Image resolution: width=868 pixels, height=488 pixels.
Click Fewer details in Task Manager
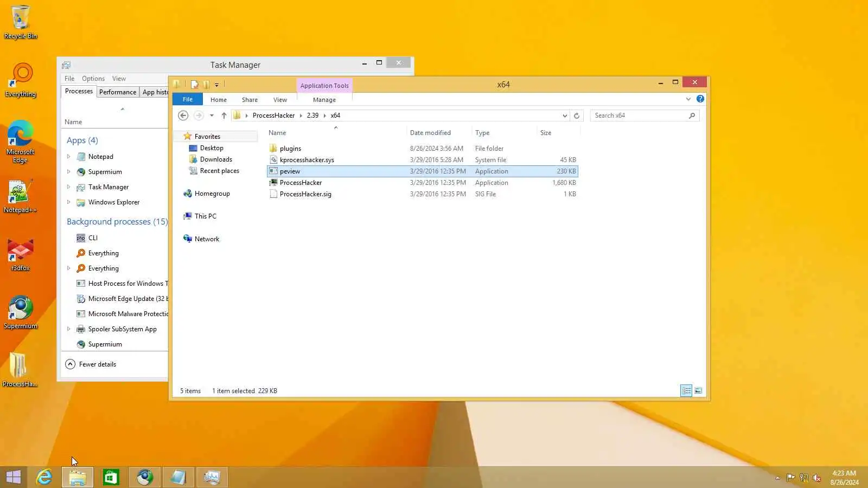click(91, 364)
